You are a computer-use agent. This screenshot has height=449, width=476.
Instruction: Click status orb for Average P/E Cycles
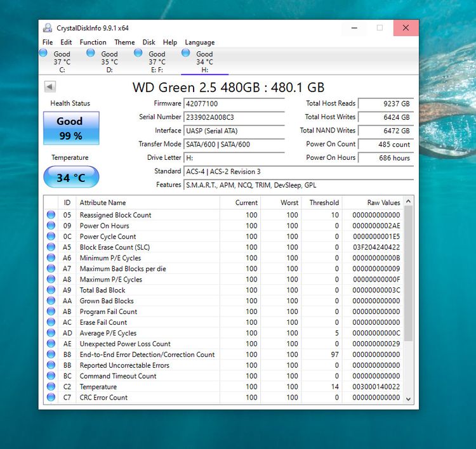pyautogui.click(x=51, y=333)
